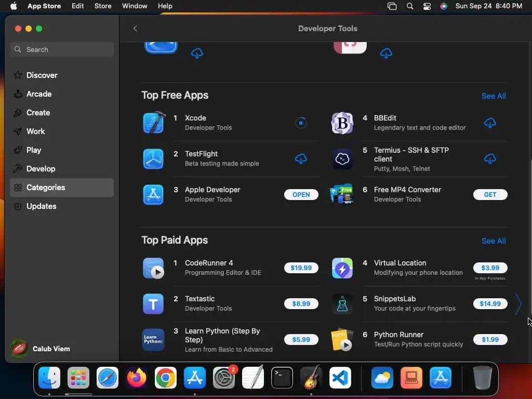The width and height of the screenshot is (532, 399).
Task: Download BBEdit via cloud icon
Action: tap(490, 123)
